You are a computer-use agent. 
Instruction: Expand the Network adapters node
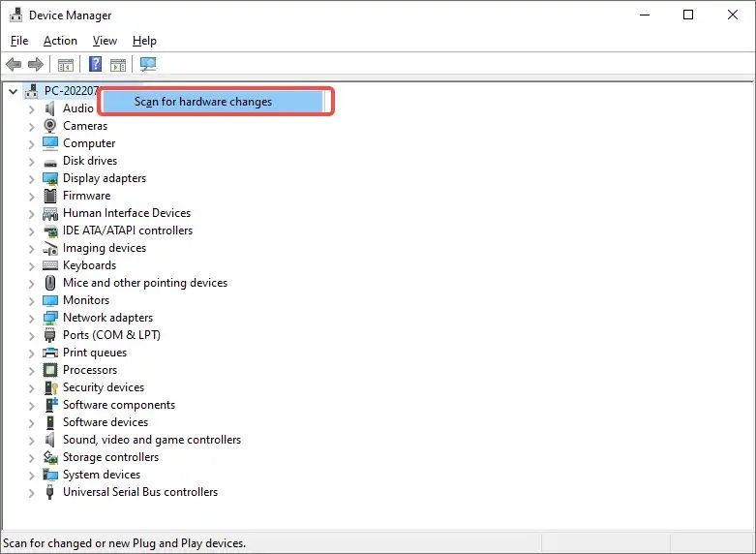coord(32,318)
